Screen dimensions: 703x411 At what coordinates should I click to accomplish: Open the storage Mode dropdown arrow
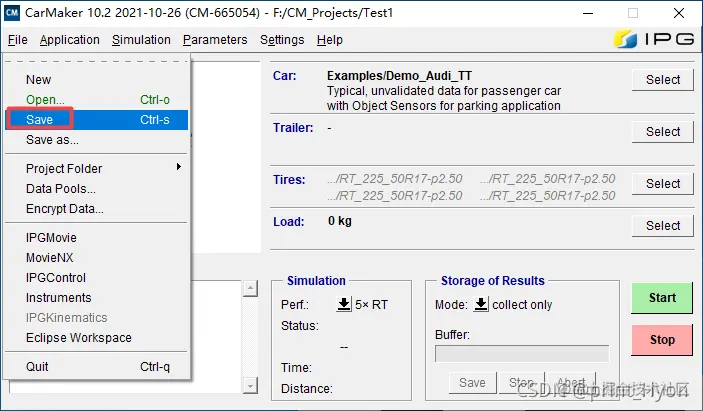[481, 304]
